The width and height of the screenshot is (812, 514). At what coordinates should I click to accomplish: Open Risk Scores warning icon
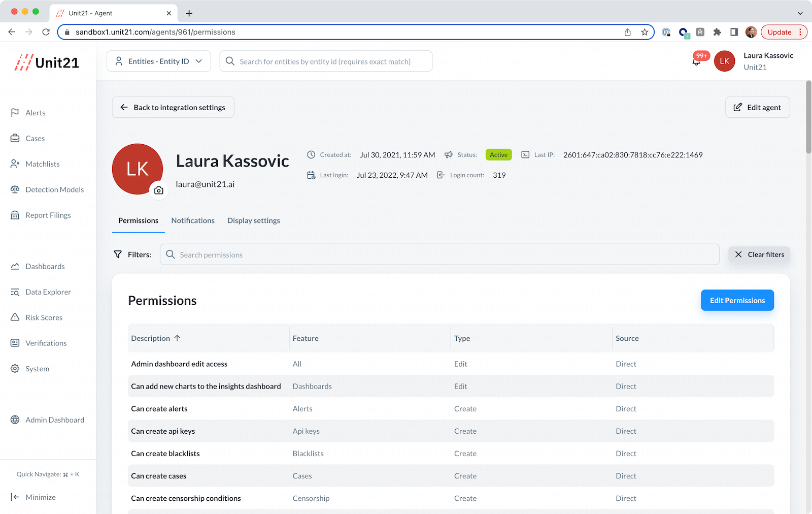tap(15, 317)
